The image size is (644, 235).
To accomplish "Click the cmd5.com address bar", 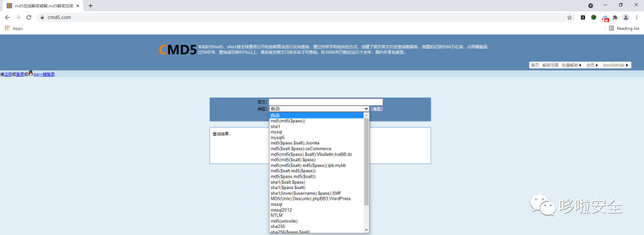I will pos(304,18).
